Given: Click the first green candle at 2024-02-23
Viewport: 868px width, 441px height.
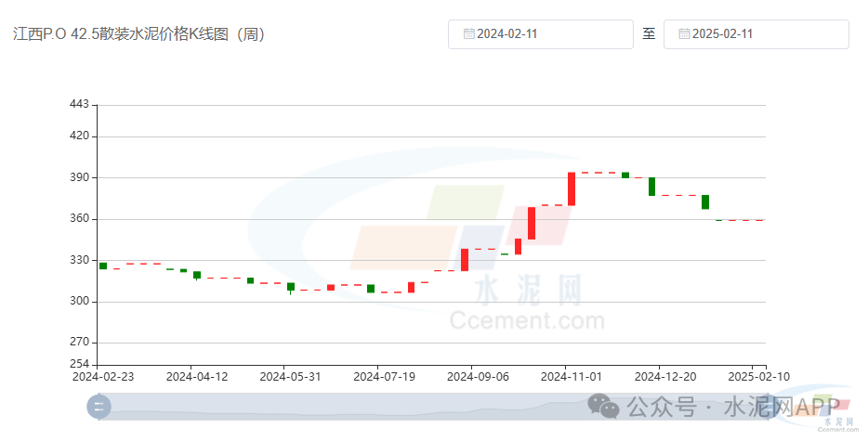Looking at the screenshot, I should click(103, 266).
